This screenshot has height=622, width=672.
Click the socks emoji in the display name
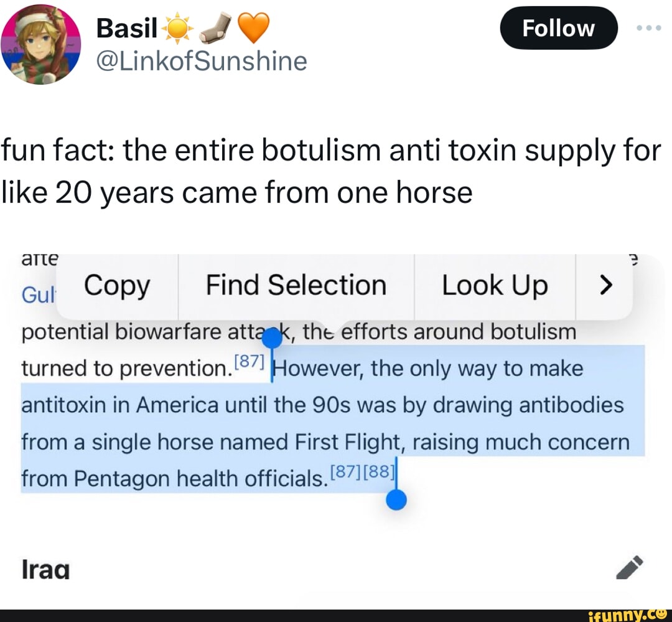213,27
